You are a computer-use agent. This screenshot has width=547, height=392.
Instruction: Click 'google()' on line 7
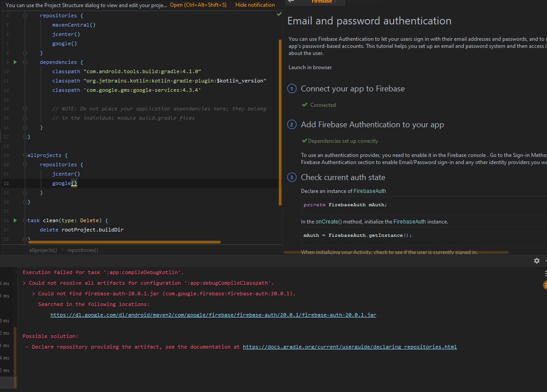tap(65, 43)
